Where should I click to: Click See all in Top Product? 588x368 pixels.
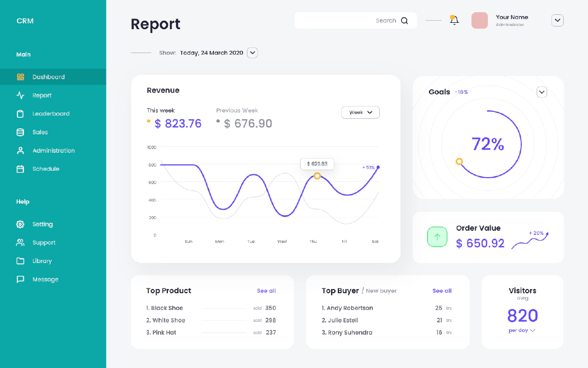[266, 291]
